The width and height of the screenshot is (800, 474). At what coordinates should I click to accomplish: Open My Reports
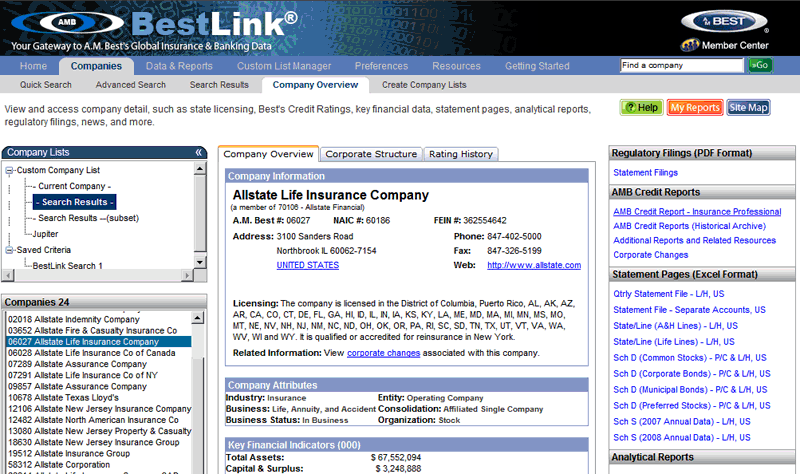point(694,108)
